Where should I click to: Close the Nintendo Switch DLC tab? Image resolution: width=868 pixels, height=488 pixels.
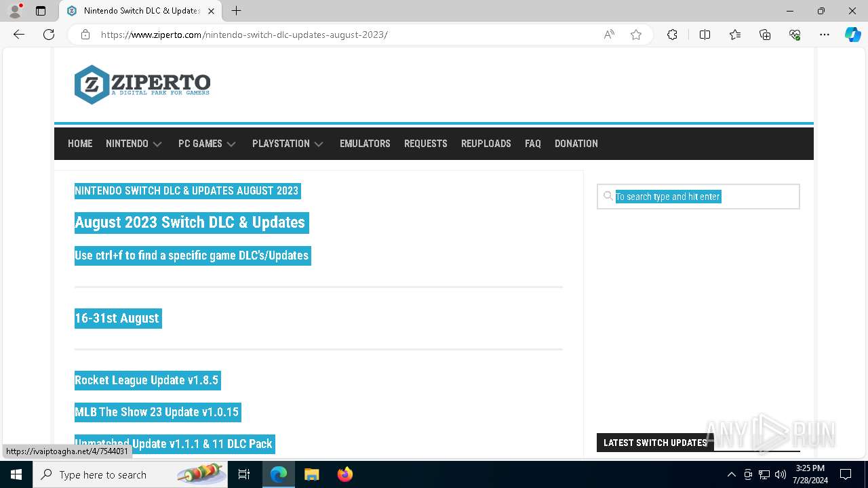pyautogui.click(x=211, y=11)
